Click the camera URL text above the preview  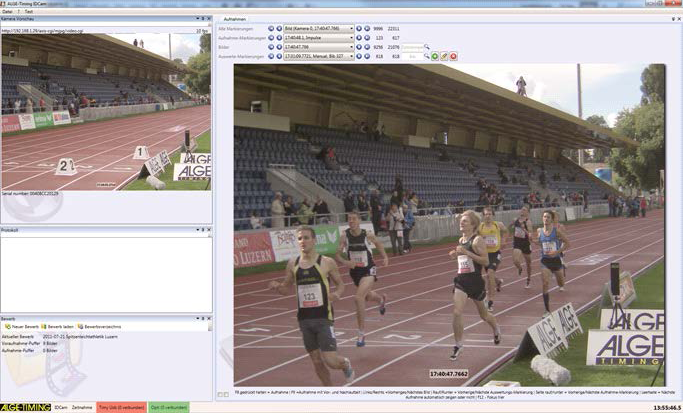click(x=42, y=31)
